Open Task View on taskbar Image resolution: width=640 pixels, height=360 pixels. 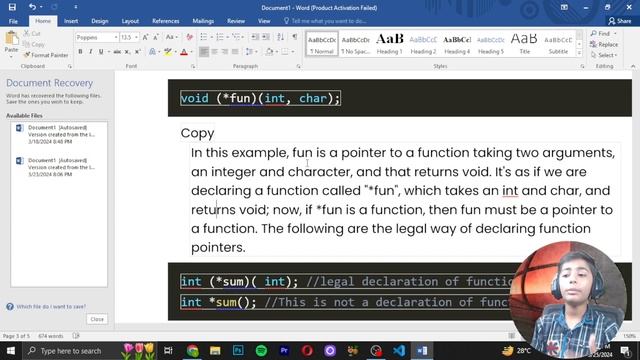click(x=168, y=351)
